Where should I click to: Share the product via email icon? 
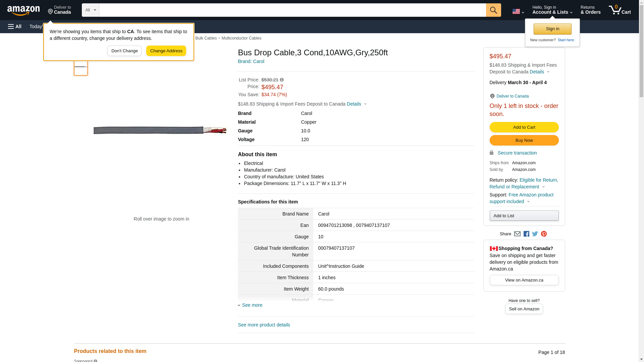517,234
